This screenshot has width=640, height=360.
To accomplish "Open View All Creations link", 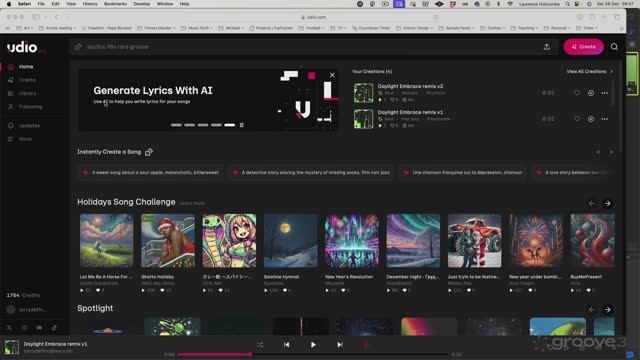I will tap(589, 71).
